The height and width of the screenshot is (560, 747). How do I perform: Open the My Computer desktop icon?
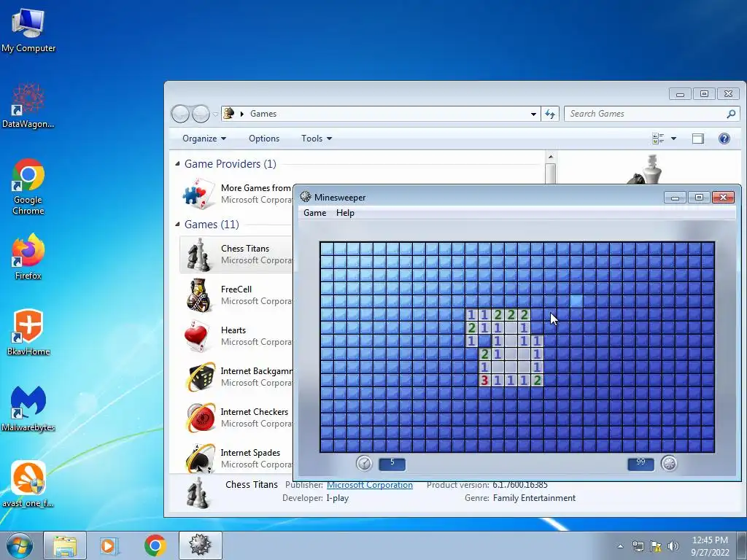28,24
